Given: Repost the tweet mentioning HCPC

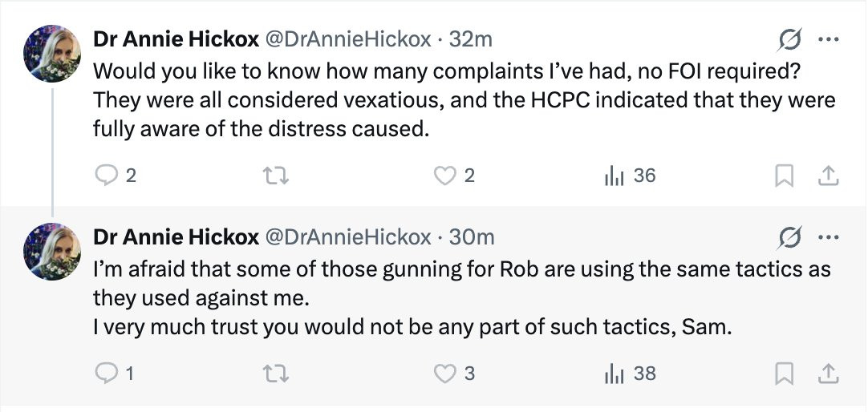Looking at the screenshot, I should click(276, 176).
